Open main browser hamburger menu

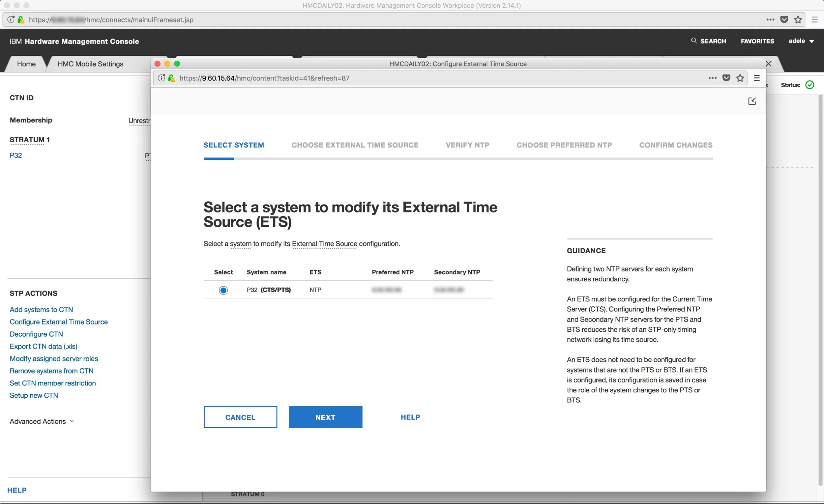click(x=815, y=20)
